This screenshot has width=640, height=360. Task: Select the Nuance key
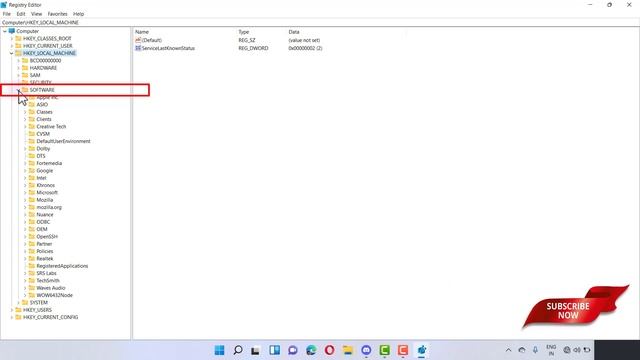[x=44, y=215]
